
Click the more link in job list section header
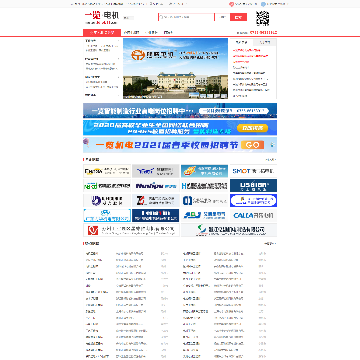(x=270, y=243)
